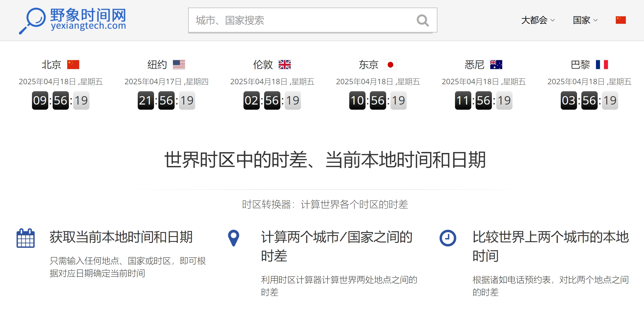Click the London clock showing 02:56:19
This screenshot has height=316, width=644.
pyautogui.click(x=272, y=100)
